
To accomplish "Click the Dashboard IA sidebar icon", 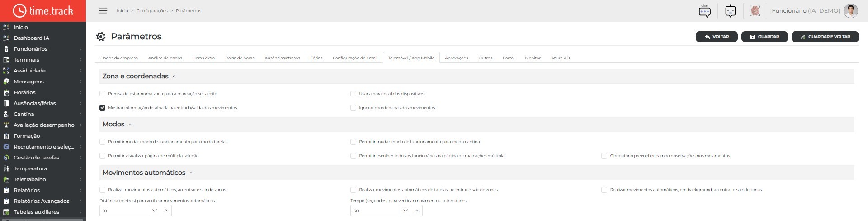I will click(6, 38).
